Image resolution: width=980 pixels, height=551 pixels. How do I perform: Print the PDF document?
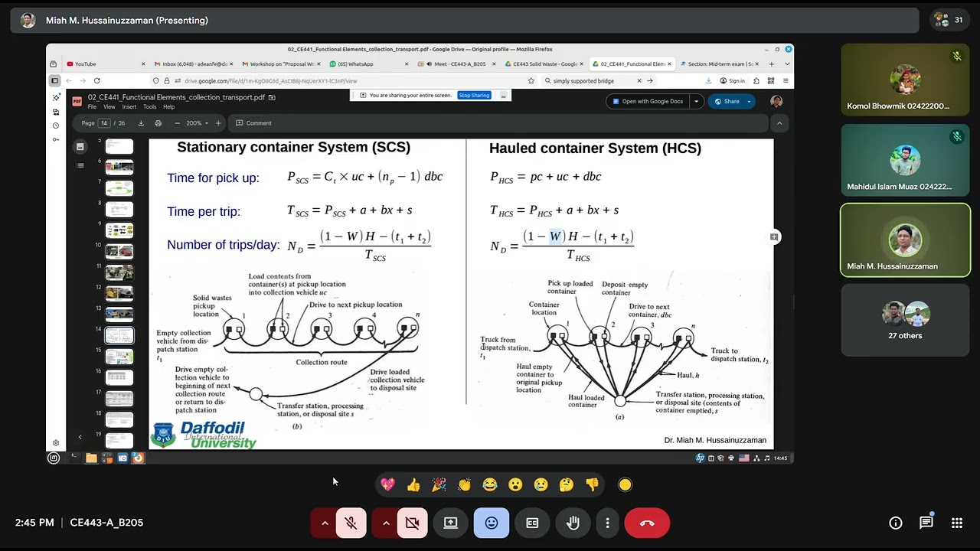click(x=158, y=123)
